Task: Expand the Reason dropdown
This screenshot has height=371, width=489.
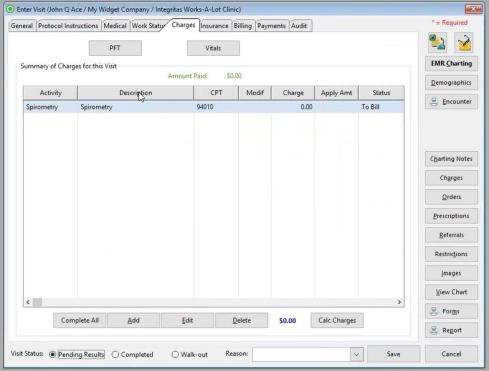Action: tap(356, 354)
